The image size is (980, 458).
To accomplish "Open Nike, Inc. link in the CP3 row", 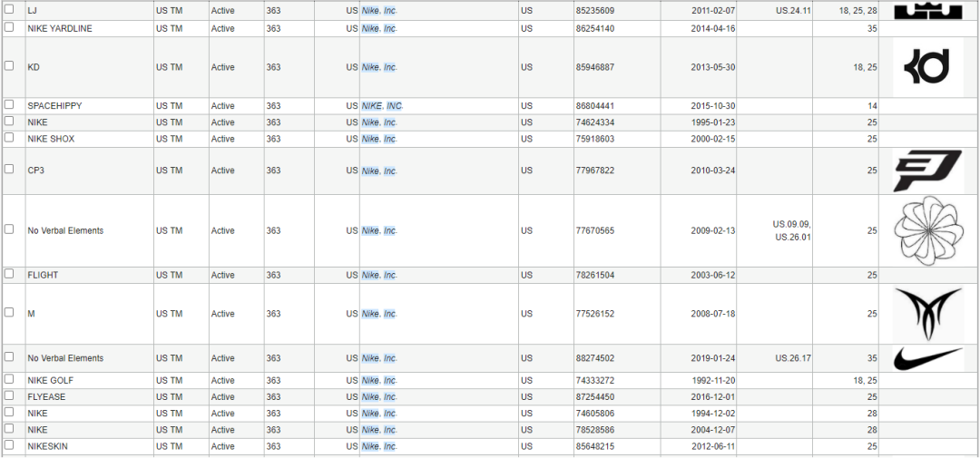I will [378, 171].
